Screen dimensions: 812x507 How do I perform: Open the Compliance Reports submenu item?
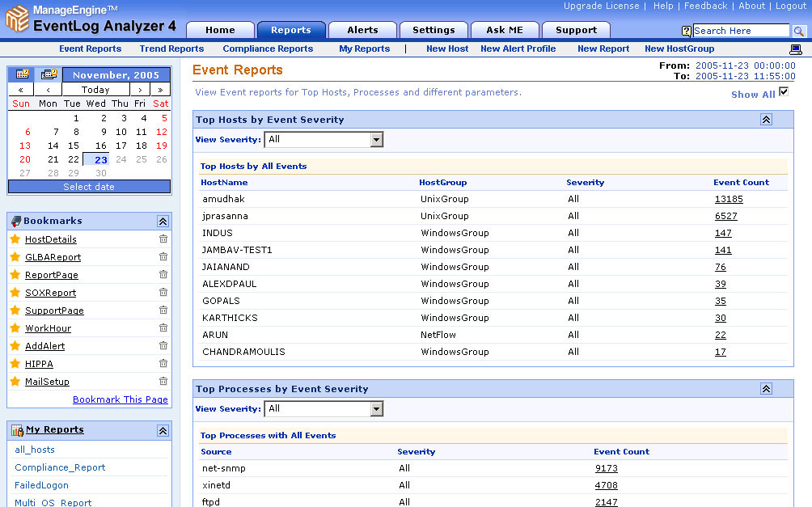268,49
